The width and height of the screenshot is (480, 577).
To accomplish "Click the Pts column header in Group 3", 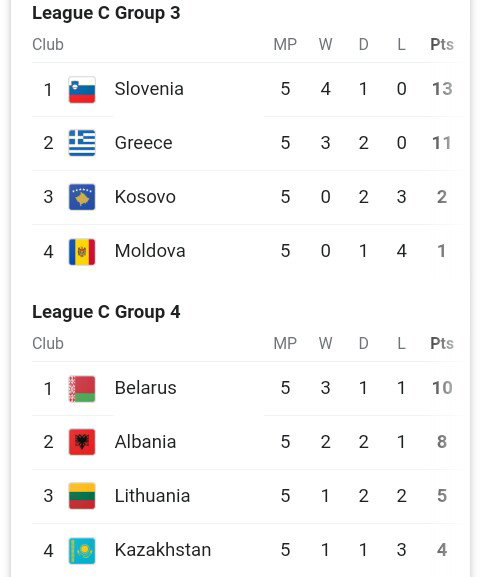I will click(x=442, y=45).
